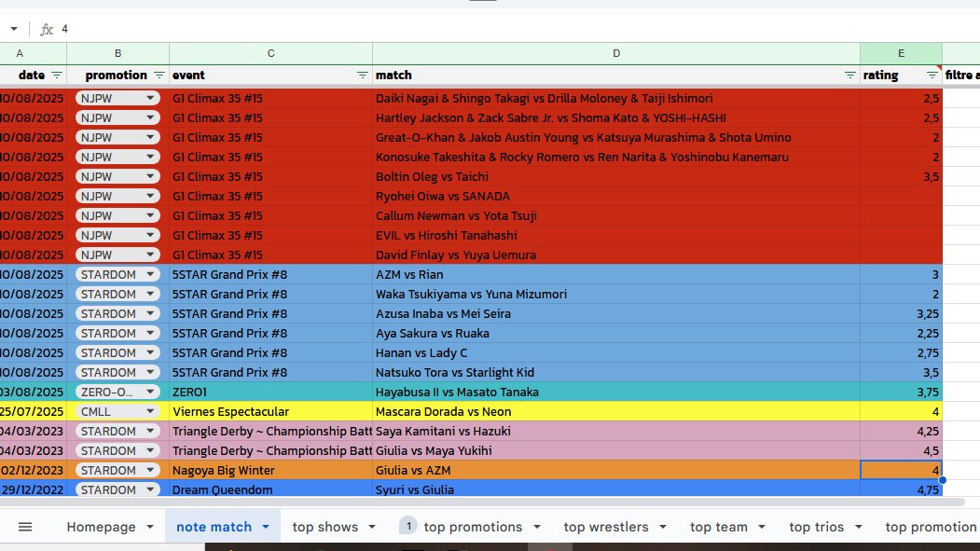Open filter icon on event column
This screenshot has height=551, width=980.
tap(363, 75)
